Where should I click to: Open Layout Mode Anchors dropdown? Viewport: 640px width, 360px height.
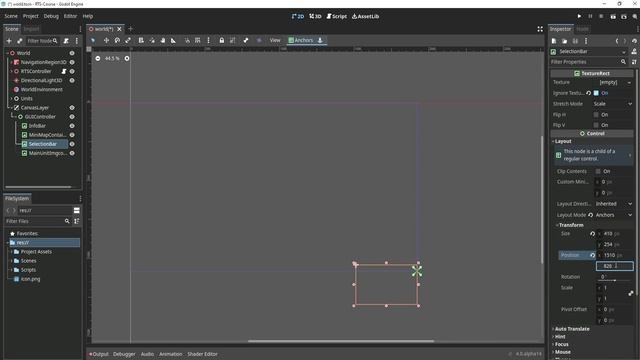[x=614, y=215]
